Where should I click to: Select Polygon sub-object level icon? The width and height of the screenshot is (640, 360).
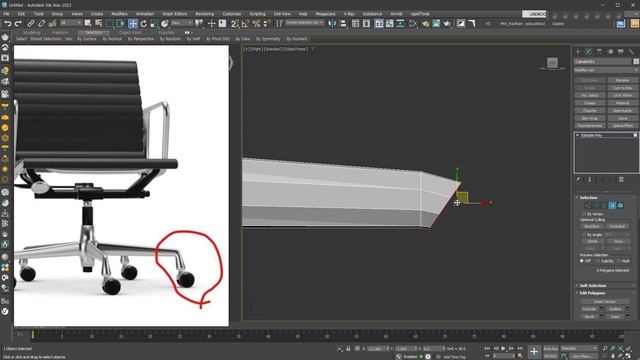pos(612,205)
